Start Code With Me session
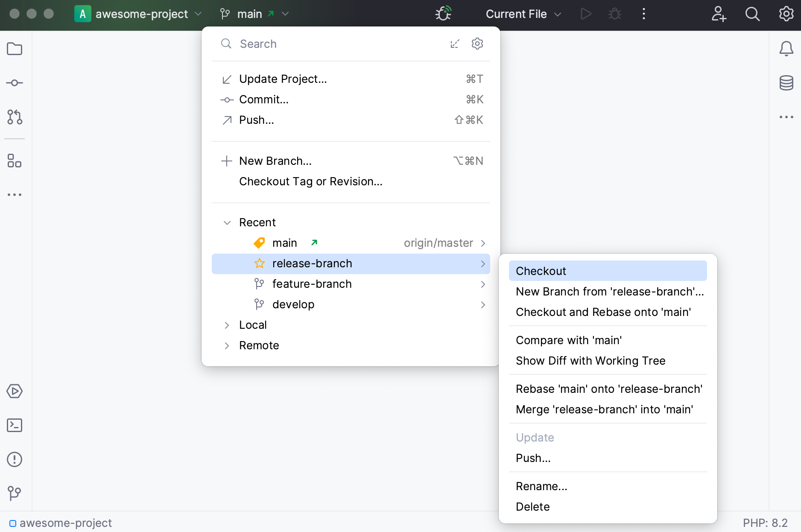 pos(719,14)
